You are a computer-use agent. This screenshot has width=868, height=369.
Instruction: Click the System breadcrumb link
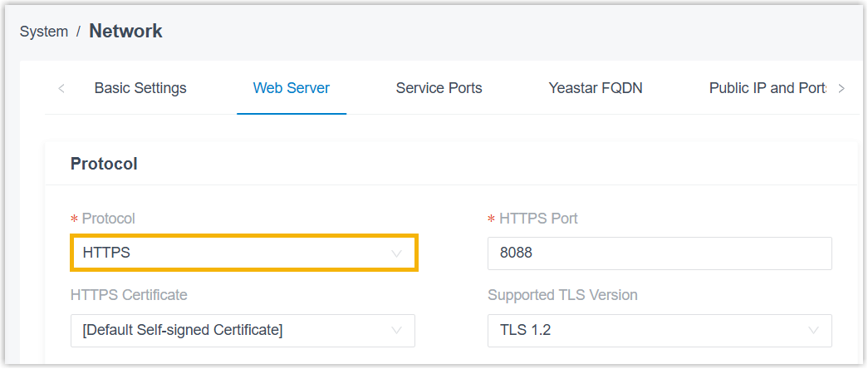click(x=44, y=32)
